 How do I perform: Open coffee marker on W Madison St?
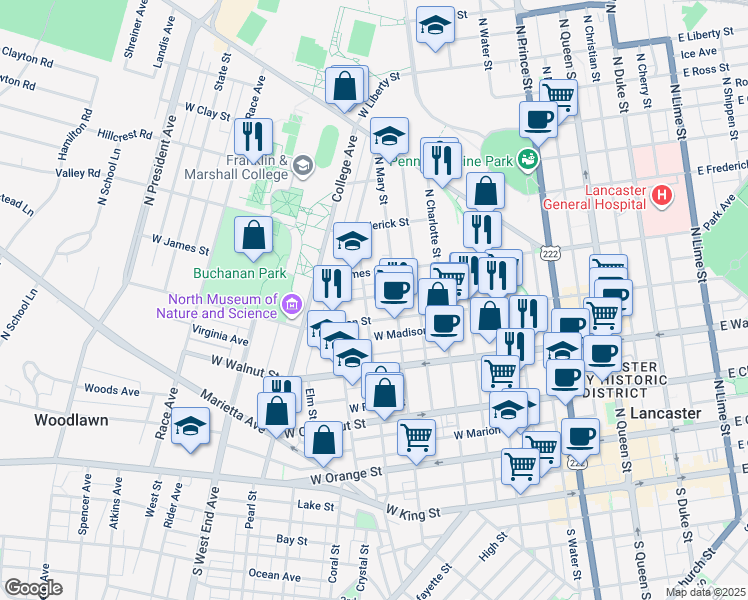(444, 327)
